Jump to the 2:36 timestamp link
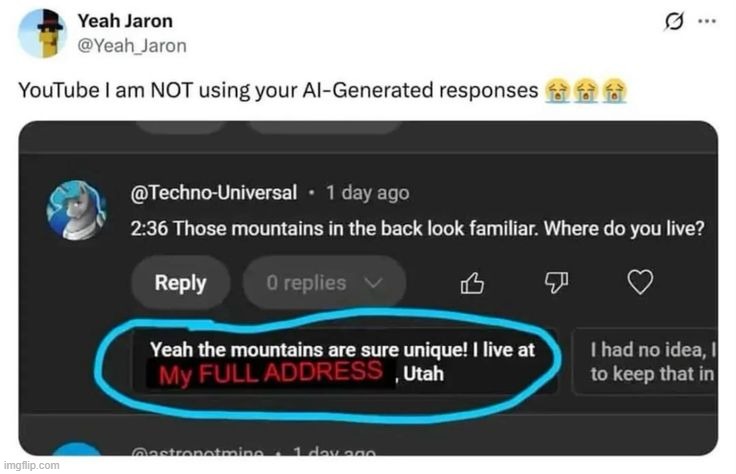736x474 pixels. pyautogui.click(x=146, y=228)
